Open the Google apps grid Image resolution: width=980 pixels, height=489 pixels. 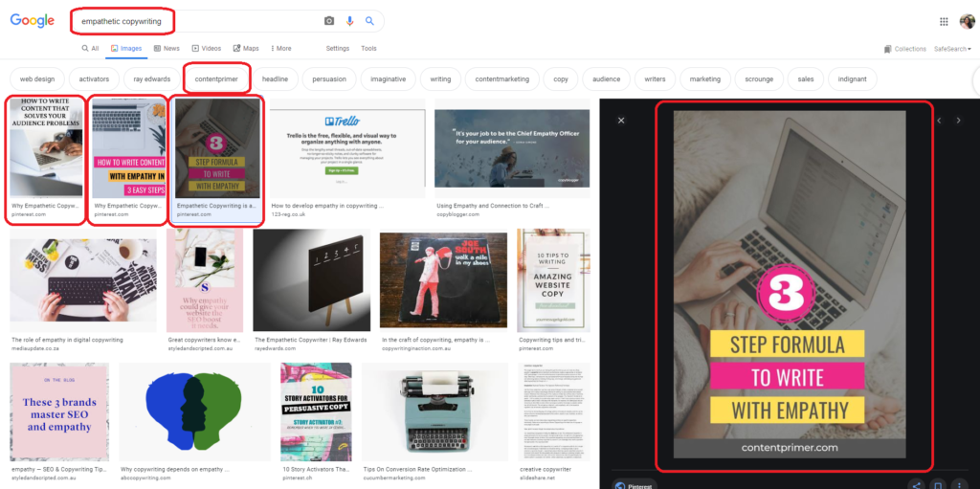tap(944, 22)
